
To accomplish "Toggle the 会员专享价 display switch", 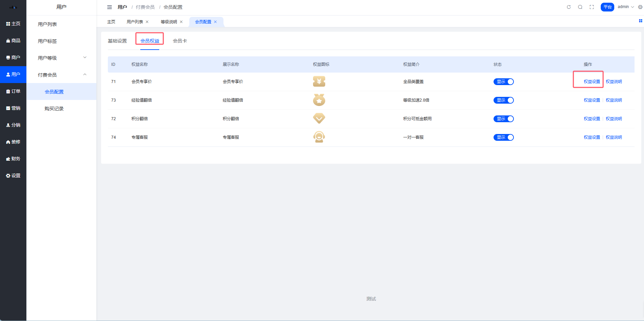I will (x=503, y=82).
